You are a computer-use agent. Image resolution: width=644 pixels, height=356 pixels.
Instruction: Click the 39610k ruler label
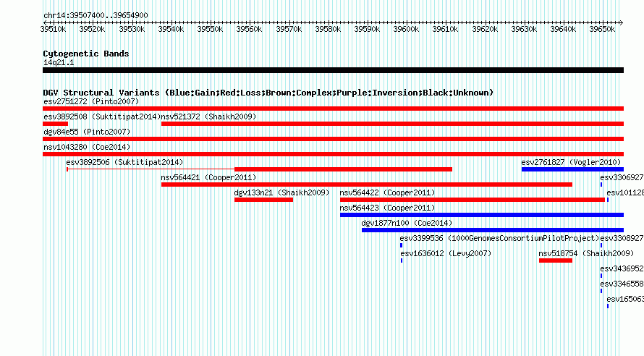[445, 29]
